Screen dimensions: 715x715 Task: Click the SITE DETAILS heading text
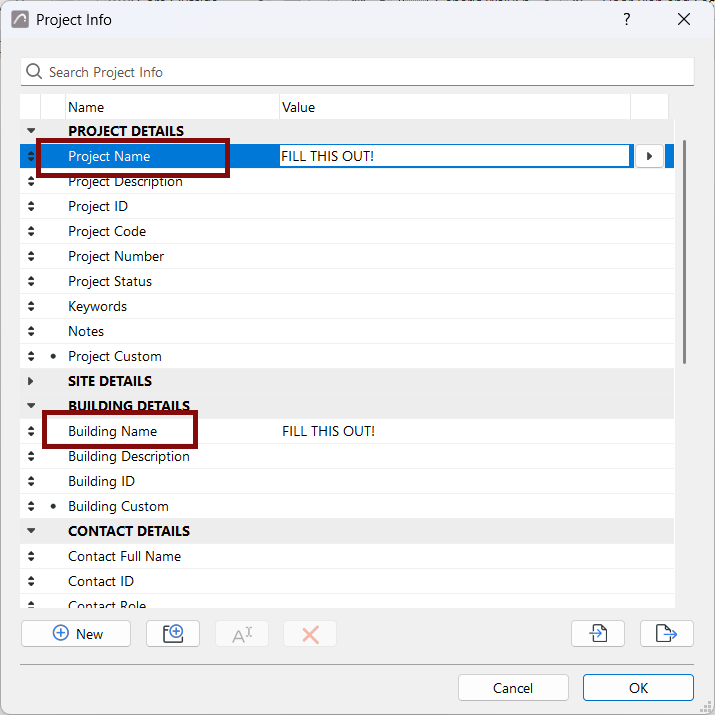click(x=110, y=381)
